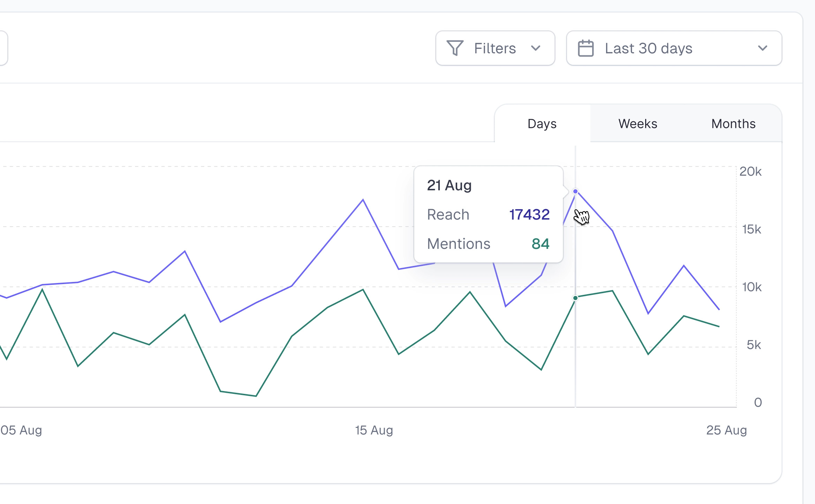Click the Mentions value 84 in the tooltip

(541, 244)
